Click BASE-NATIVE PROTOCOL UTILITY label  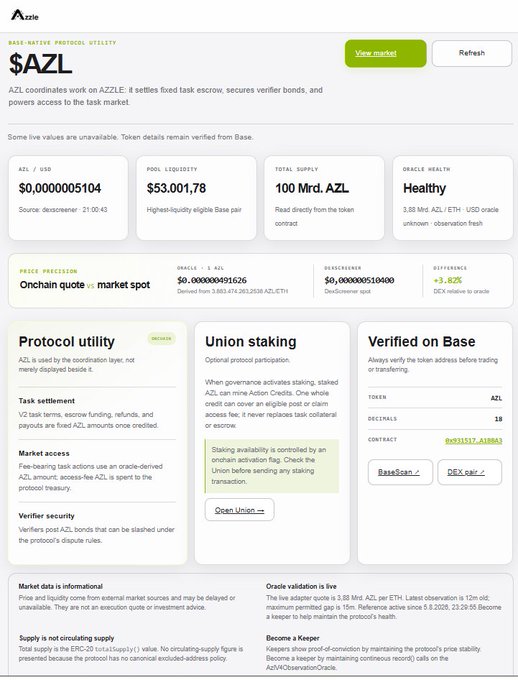pos(62,43)
